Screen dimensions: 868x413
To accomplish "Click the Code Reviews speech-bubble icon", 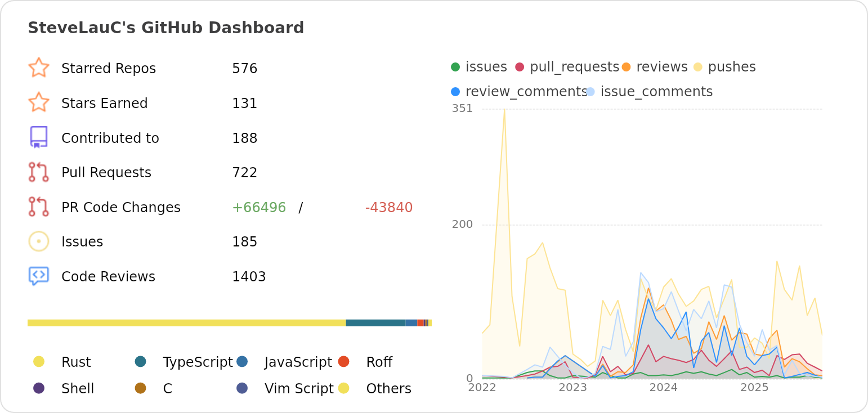I will click(x=39, y=276).
